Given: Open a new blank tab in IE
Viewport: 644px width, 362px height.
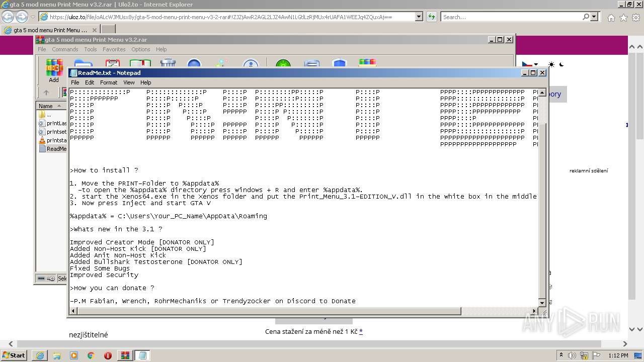Looking at the screenshot, I should click(108, 30).
